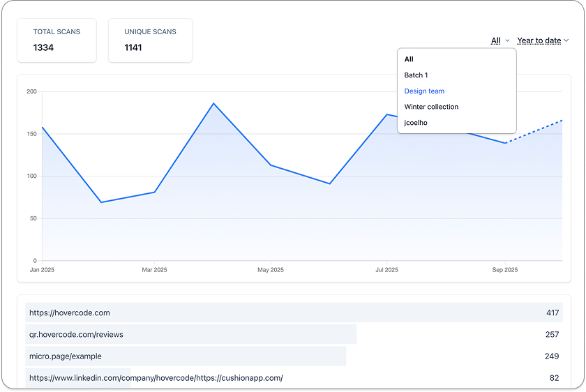Click the small chevron beside All
Screen dimensions: 586x392
pos(507,40)
